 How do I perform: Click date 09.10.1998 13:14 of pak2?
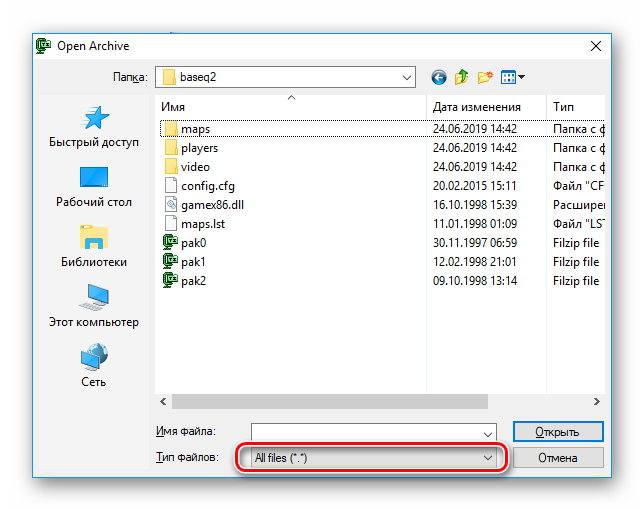[475, 281]
